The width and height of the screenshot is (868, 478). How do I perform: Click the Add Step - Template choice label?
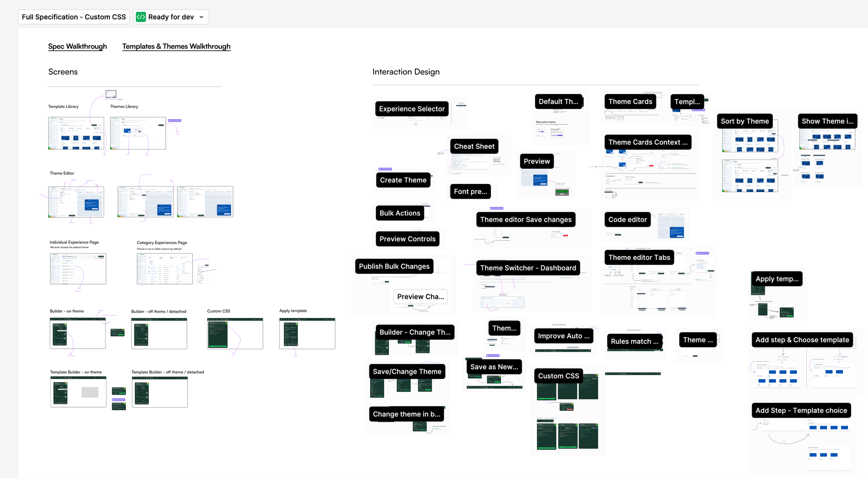click(x=801, y=410)
